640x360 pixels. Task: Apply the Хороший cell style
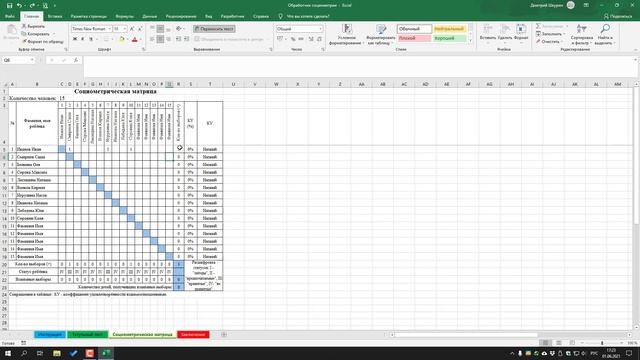click(x=449, y=38)
